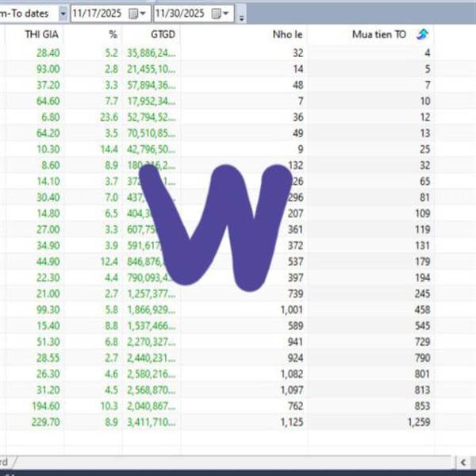Select the THI GIA cell 28.55
This screenshot has height=476, width=476.
point(48,358)
